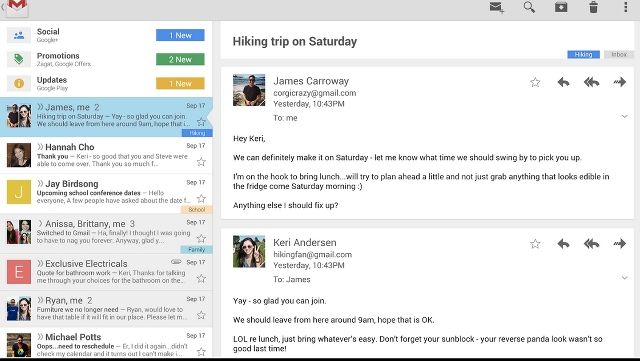Click the School tag on Jay Birdsong email
The height and width of the screenshot is (361, 640).
click(x=196, y=209)
